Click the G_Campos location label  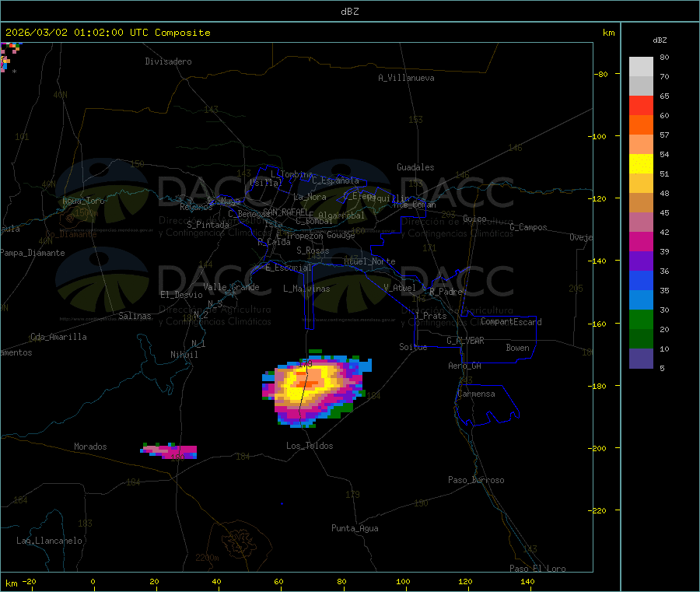pos(529,227)
